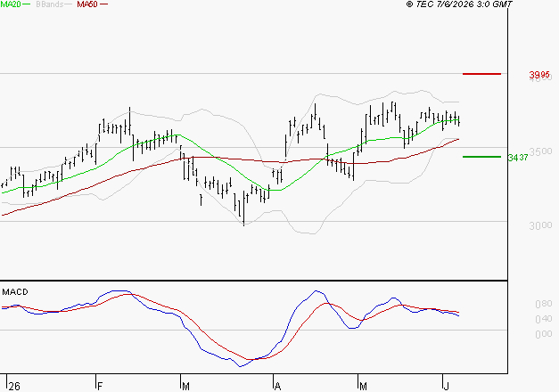This screenshot has height=392, width=559.
Task: Click the '26' year axis label
Action: coord(14,387)
